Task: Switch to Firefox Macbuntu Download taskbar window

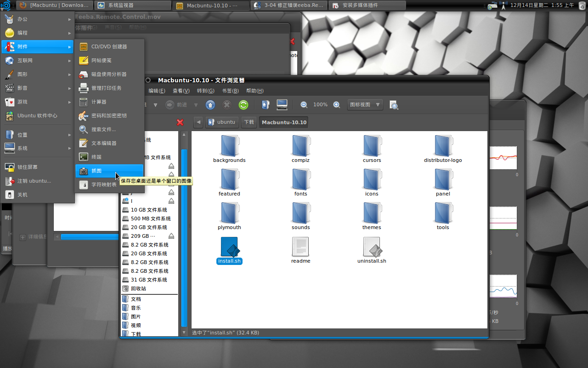Action: click(54, 6)
